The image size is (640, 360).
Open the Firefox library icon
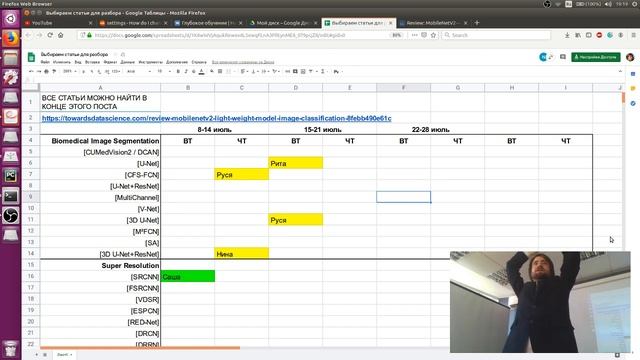click(578, 35)
